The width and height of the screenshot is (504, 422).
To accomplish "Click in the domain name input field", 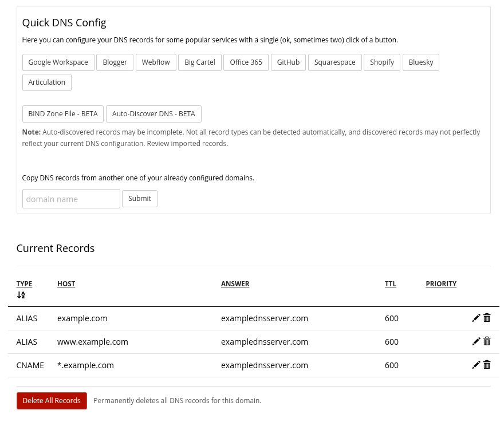I will click(x=71, y=199).
